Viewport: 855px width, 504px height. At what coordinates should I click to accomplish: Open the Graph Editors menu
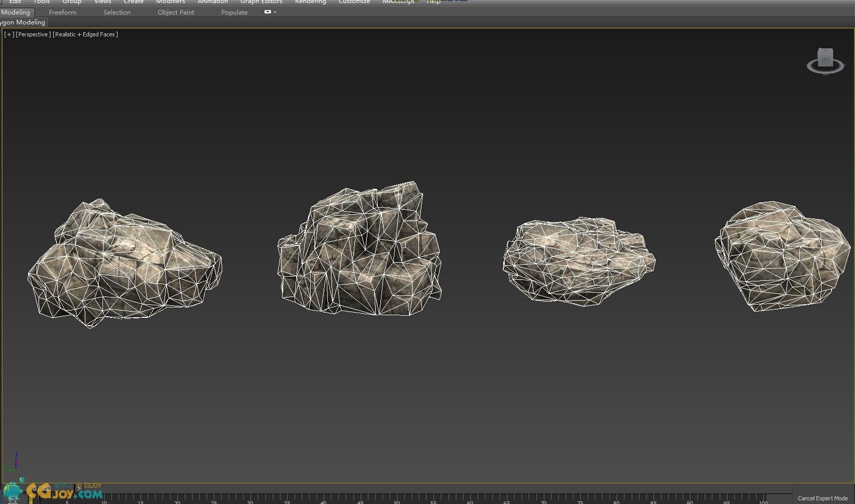261,2
